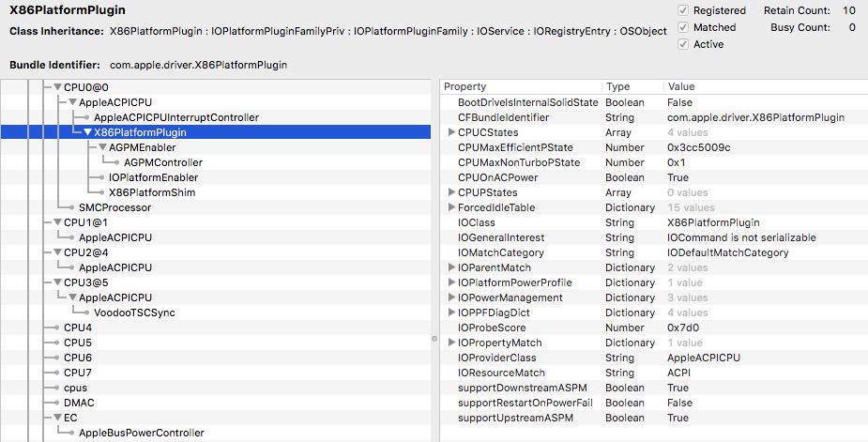Select the CPU5 tree entry
Screen dimensions: 868x442
(78, 343)
